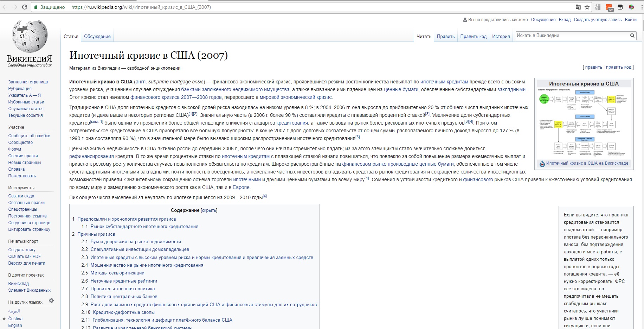
Task: Click финансового кризиса 2007—2008 годов link
Action: tap(176, 97)
